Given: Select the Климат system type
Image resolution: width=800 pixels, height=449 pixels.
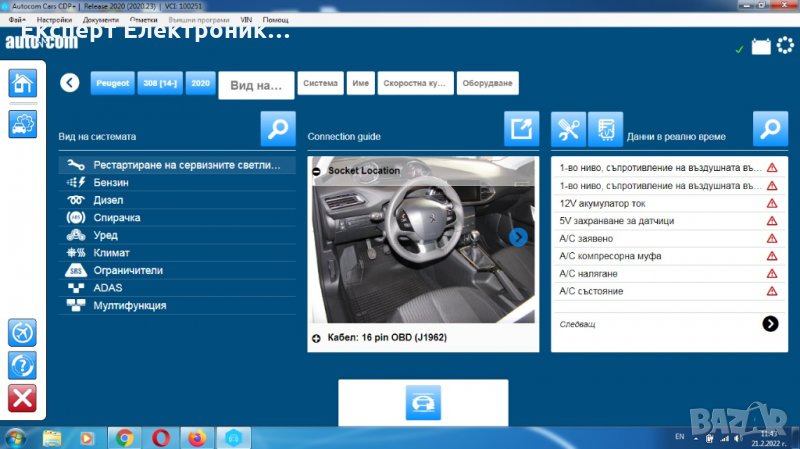Looking at the screenshot, I should [x=177, y=253].
